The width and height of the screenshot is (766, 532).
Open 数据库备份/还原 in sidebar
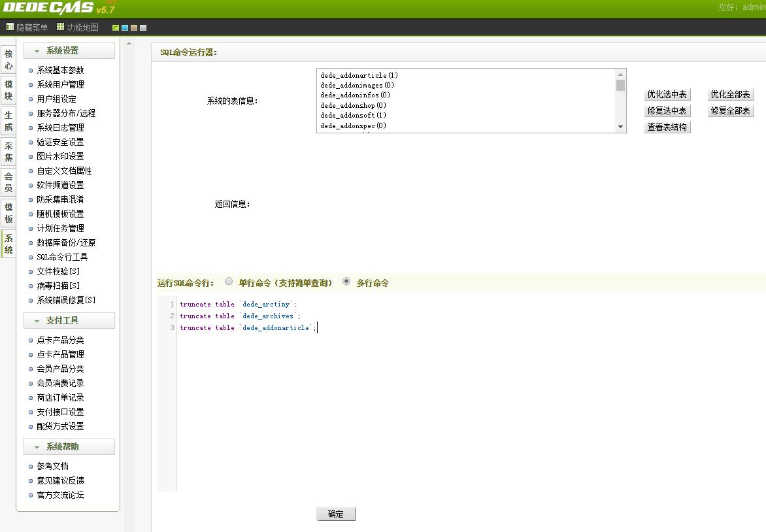pyautogui.click(x=66, y=242)
